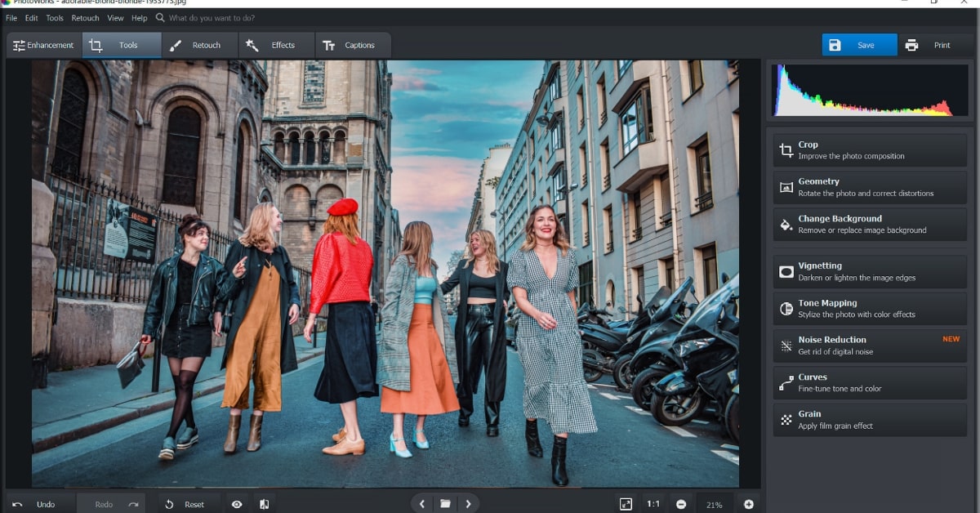Click the blue Save button
Screen dimensions: 980x513
tap(859, 45)
